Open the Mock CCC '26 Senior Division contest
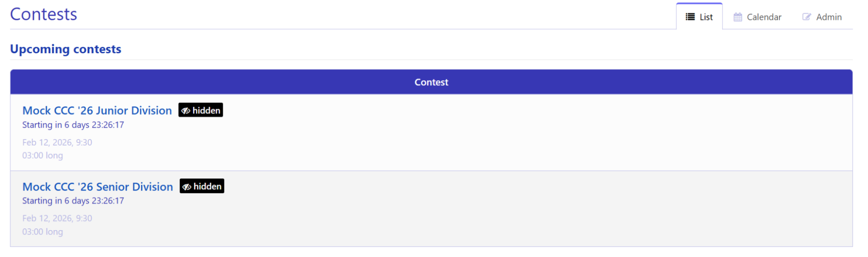 coord(97,187)
